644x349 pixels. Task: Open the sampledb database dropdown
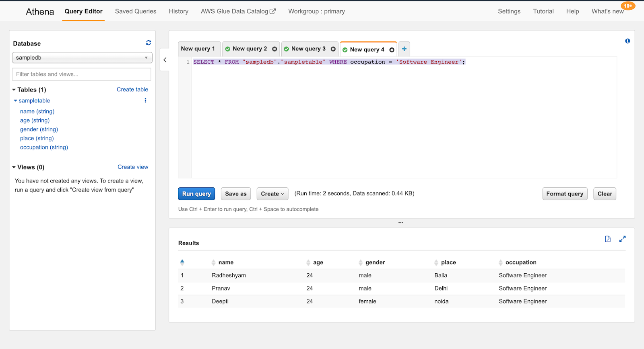click(x=82, y=58)
